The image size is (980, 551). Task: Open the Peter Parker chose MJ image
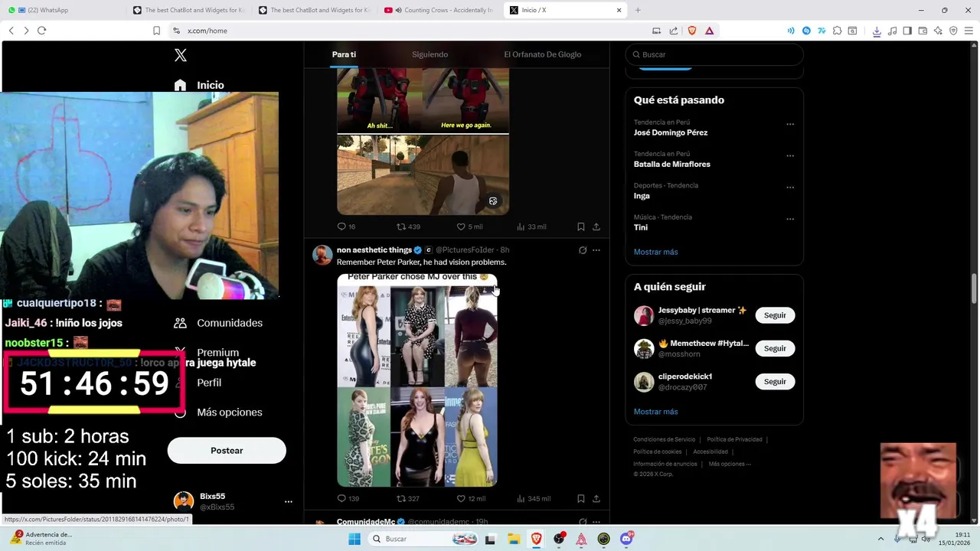[x=417, y=380]
